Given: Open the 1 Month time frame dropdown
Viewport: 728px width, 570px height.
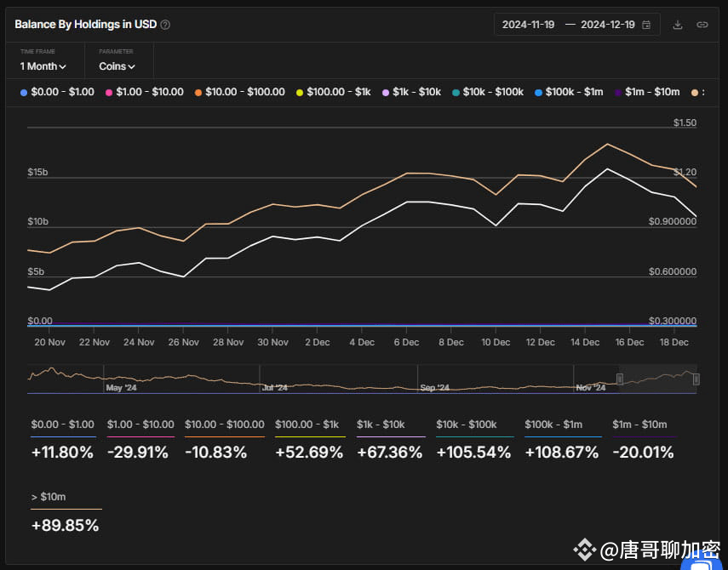Looking at the screenshot, I should 43,67.
